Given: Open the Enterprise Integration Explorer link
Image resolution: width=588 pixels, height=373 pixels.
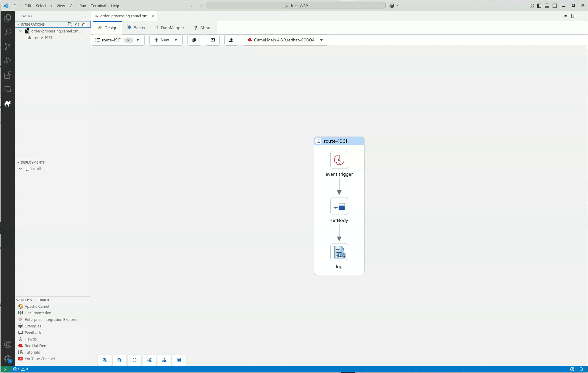Looking at the screenshot, I should coord(51,319).
